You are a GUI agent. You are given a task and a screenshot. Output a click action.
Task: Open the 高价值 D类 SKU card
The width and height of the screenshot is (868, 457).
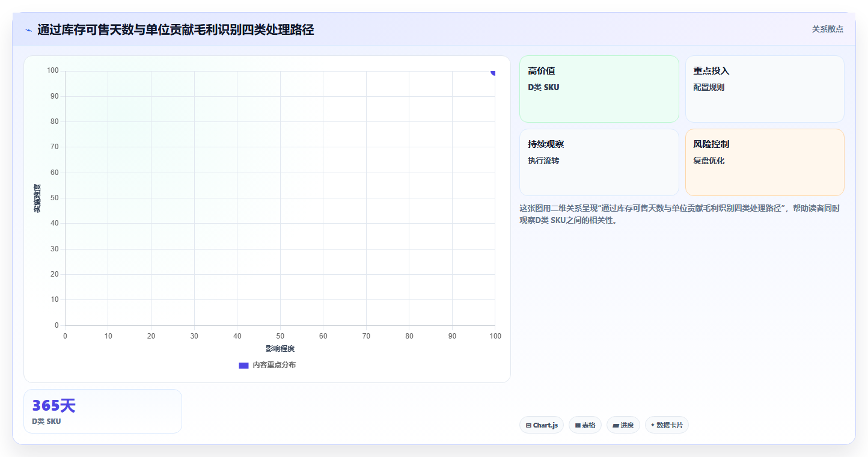click(x=599, y=89)
